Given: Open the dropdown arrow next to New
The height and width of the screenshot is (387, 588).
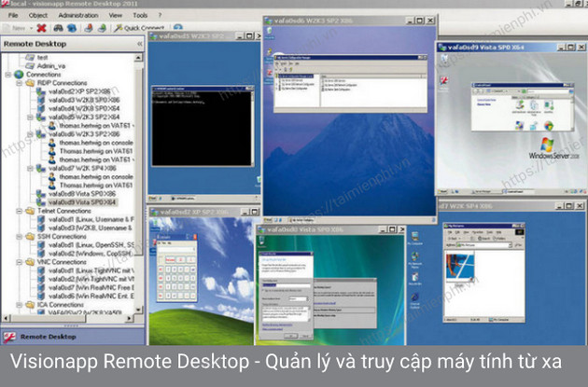Looking at the screenshot, I should click(x=31, y=28).
